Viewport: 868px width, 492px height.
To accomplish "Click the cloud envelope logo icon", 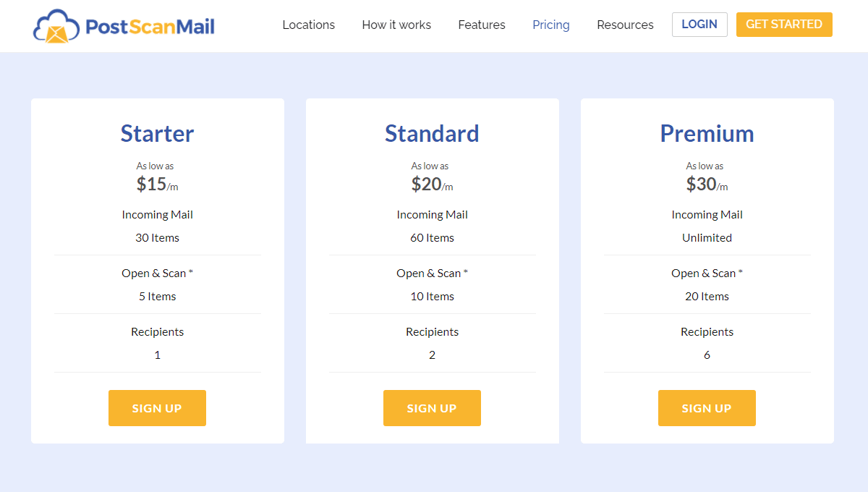I will [x=56, y=26].
